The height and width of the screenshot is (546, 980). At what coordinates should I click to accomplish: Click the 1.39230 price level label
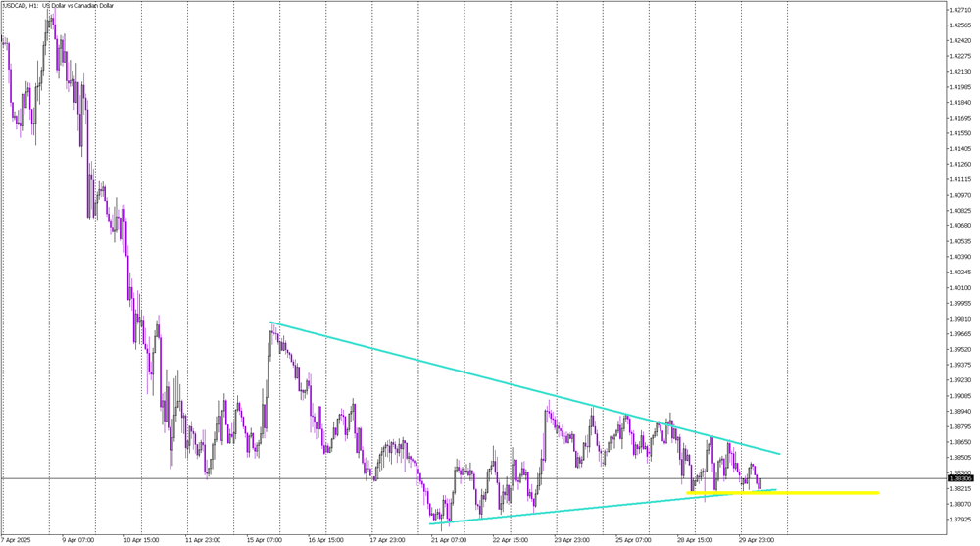point(960,380)
